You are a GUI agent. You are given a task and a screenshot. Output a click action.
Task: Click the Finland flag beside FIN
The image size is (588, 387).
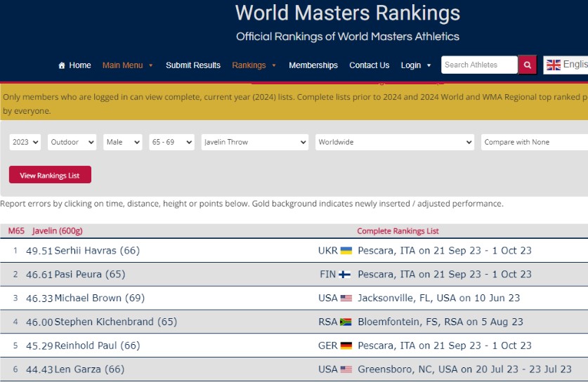(x=345, y=275)
